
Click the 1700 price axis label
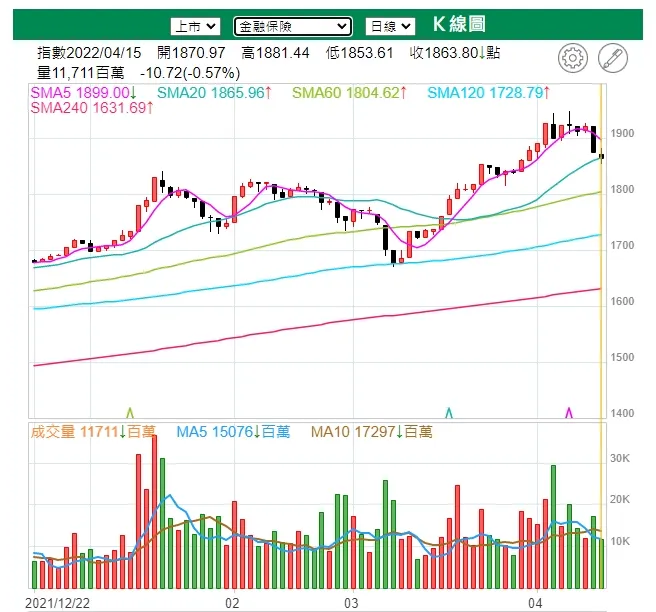(x=622, y=246)
